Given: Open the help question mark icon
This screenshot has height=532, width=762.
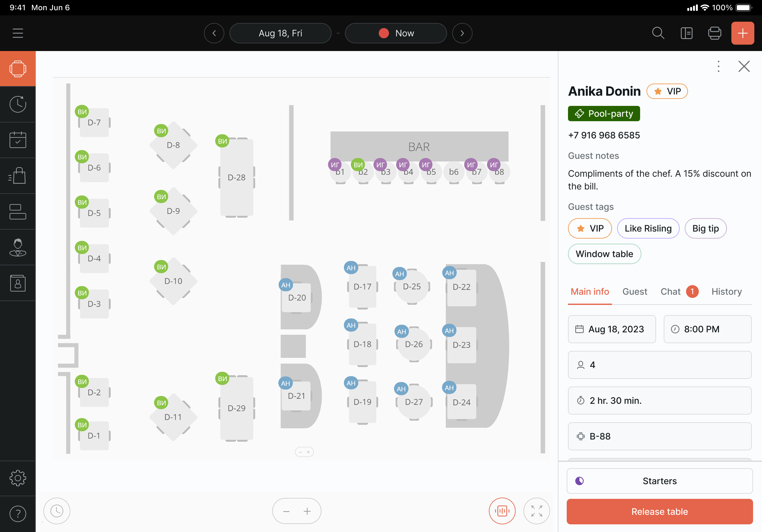Looking at the screenshot, I should tap(18, 514).
